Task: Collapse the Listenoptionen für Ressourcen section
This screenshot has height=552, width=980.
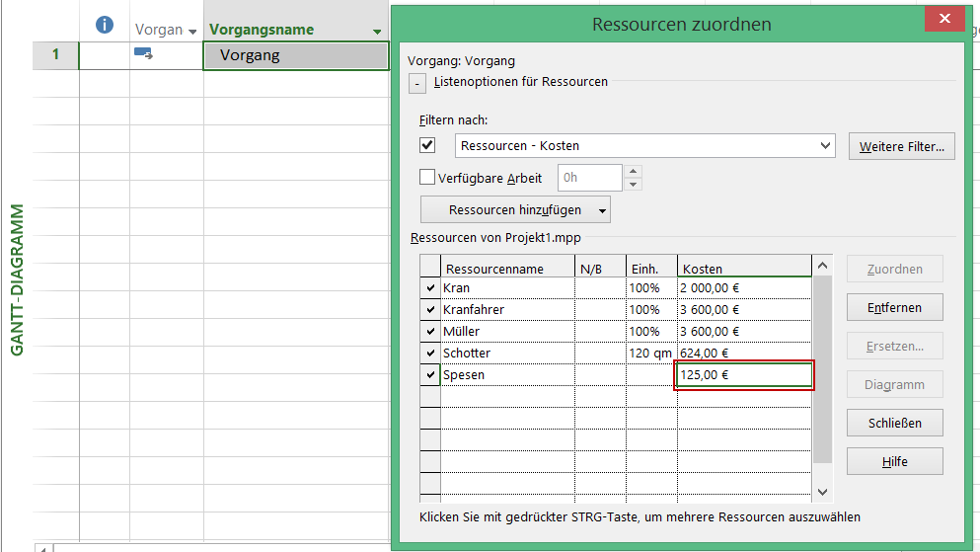Action: point(416,83)
